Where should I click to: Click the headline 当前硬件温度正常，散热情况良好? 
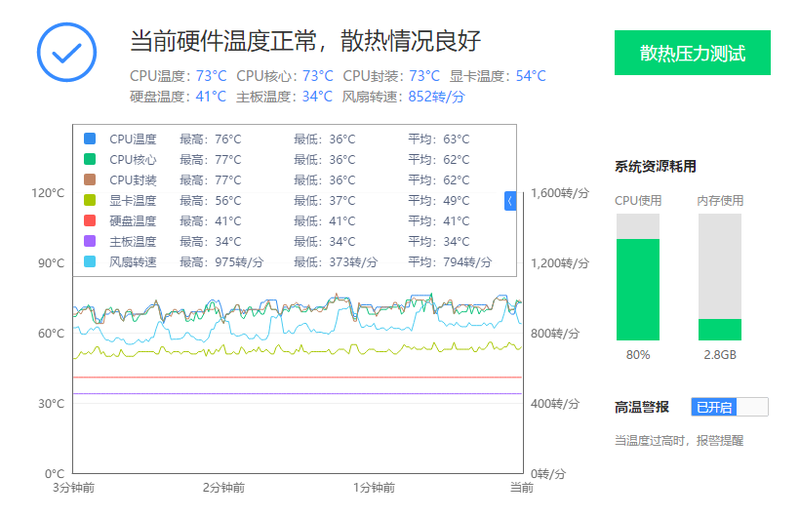305,41
